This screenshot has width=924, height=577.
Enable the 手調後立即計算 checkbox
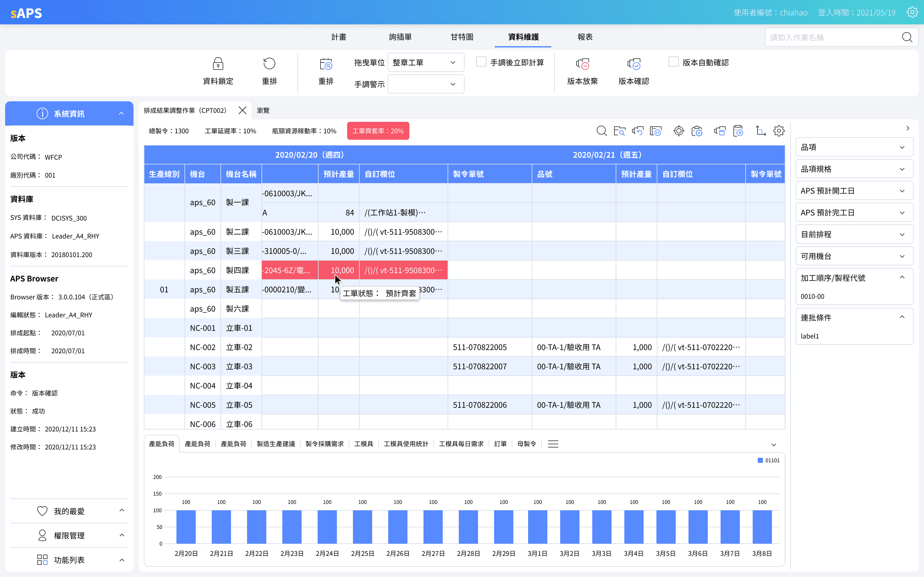pyautogui.click(x=481, y=62)
